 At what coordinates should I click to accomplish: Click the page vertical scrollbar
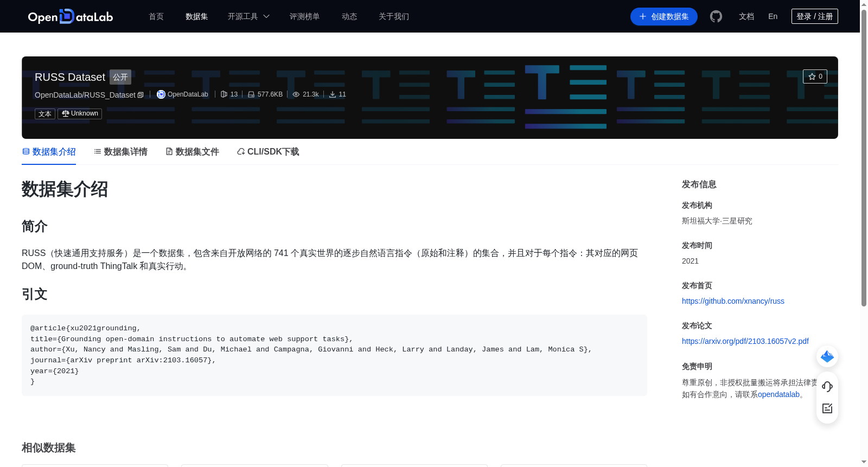864,157
